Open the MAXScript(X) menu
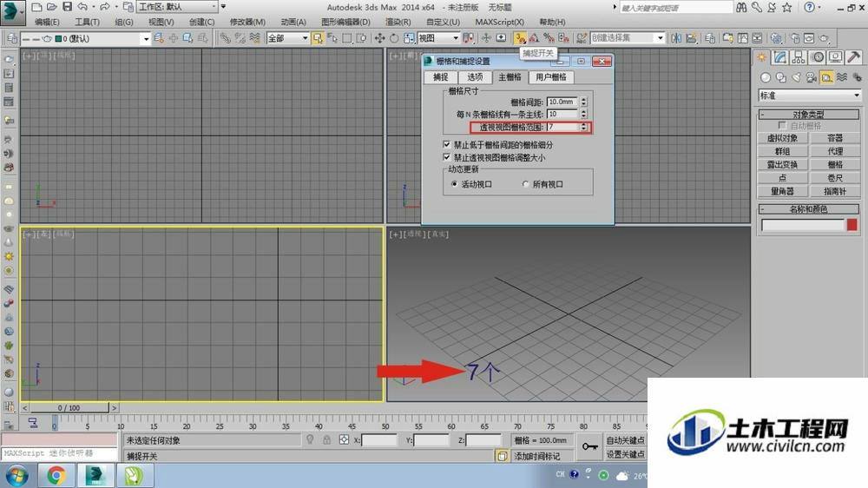The height and width of the screenshot is (488, 868). [499, 22]
